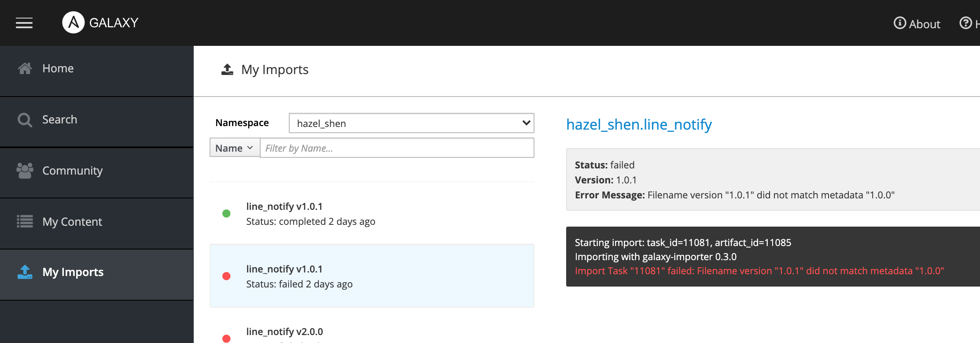This screenshot has height=343, width=980.
Task: Click the Filter by Name input field
Action: [397, 148]
